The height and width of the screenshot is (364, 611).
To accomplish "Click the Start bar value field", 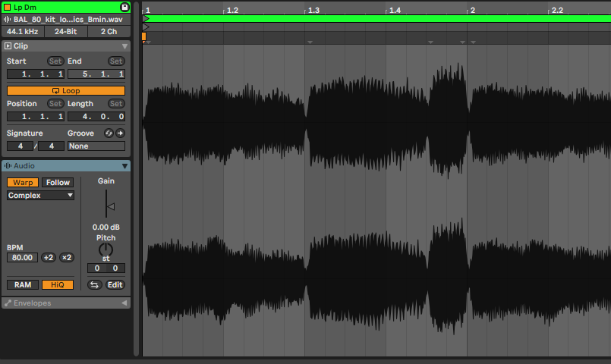I will pos(36,74).
